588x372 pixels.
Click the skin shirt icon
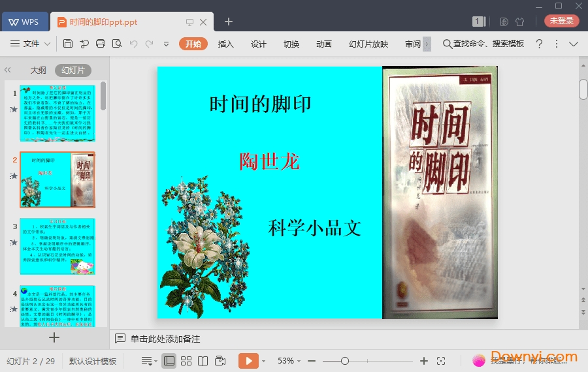520,22
